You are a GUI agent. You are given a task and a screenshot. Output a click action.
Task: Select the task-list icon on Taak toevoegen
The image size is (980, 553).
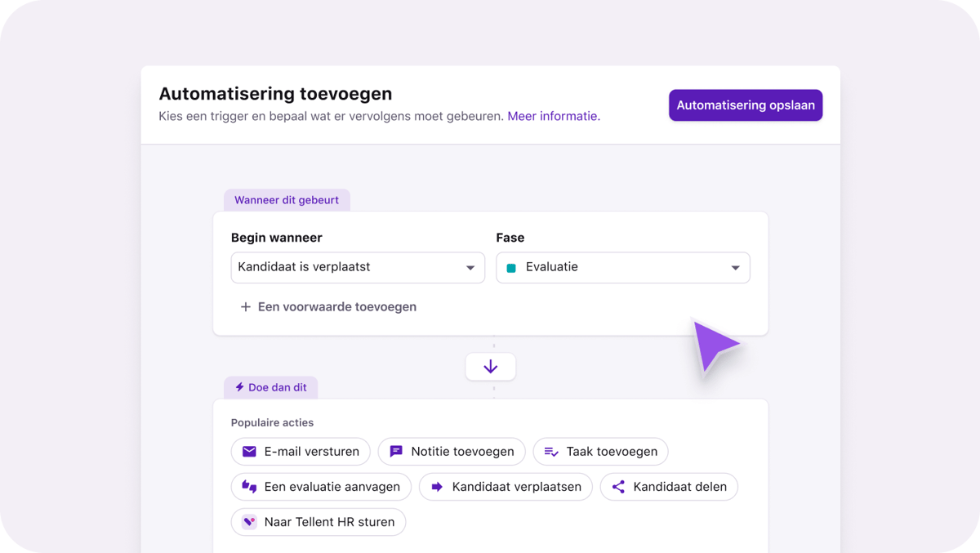[x=550, y=451]
